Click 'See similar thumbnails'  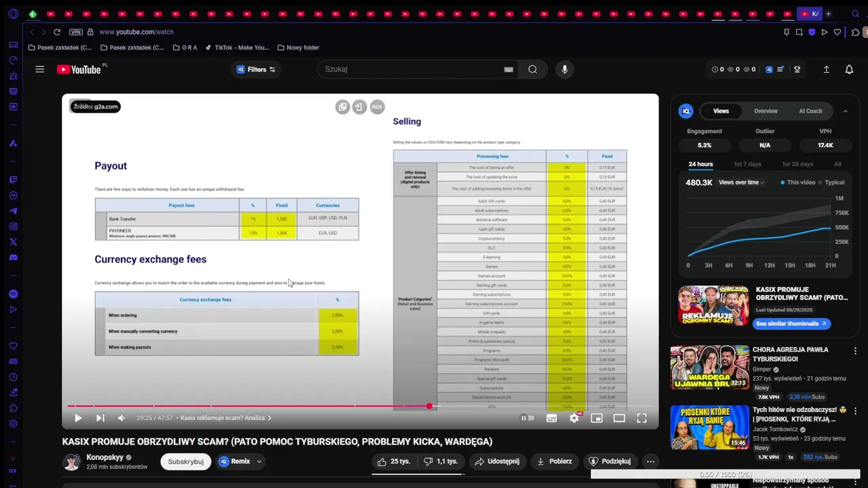pos(791,324)
